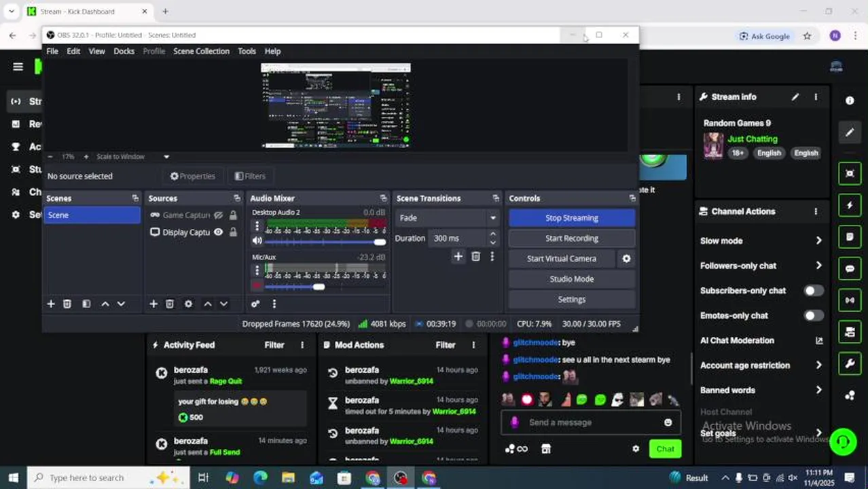Open Mic/Aux options three-dot menu

(x=257, y=270)
